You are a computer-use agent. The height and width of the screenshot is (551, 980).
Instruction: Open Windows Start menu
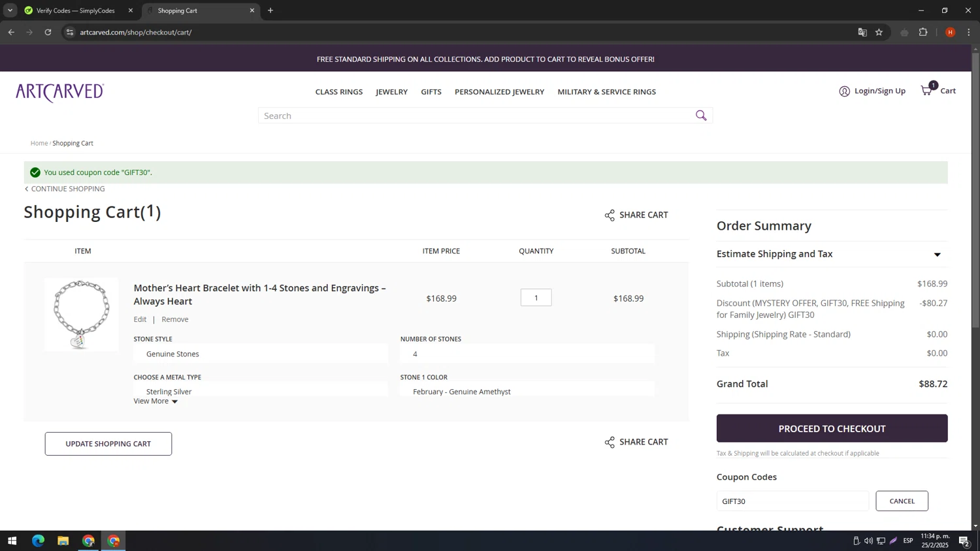12,541
